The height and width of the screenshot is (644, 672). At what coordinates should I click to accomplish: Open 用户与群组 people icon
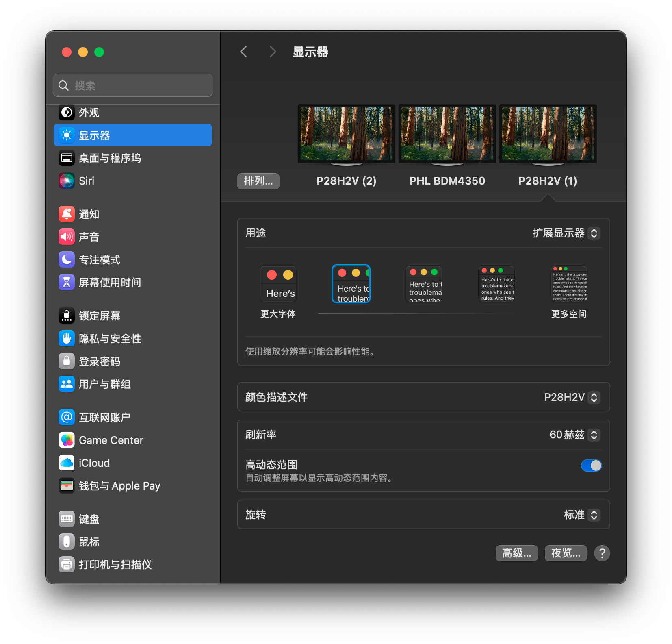pos(67,384)
